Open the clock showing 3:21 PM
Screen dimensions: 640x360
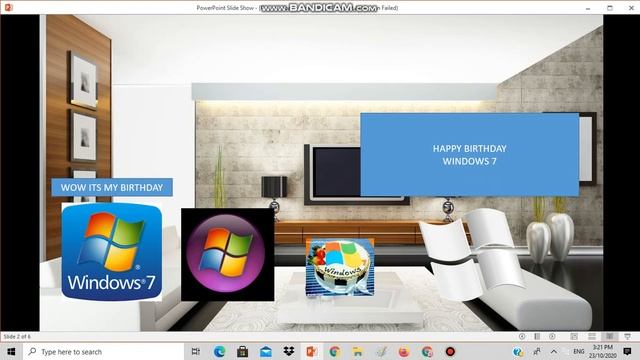(602, 351)
